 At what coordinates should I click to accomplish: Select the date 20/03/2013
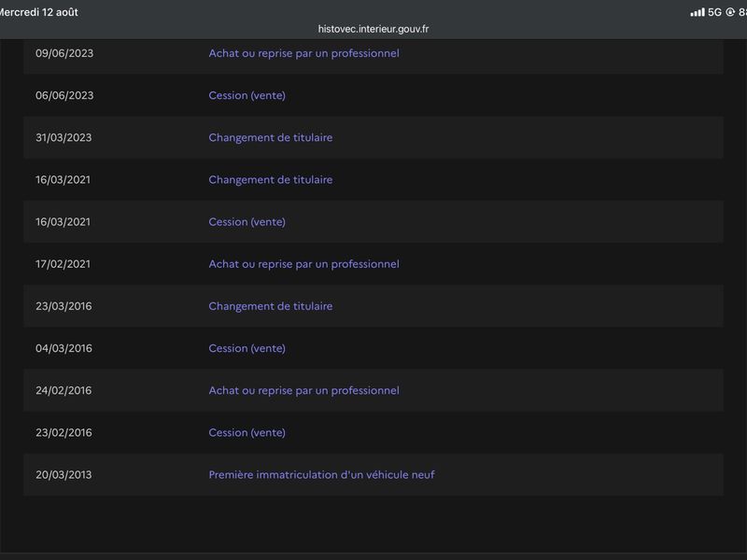pos(63,475)
